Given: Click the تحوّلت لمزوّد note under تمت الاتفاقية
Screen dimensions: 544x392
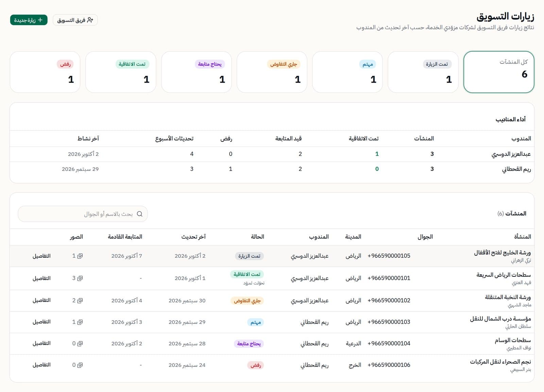Looking at the screenshot, I should (x=254, y=283).
